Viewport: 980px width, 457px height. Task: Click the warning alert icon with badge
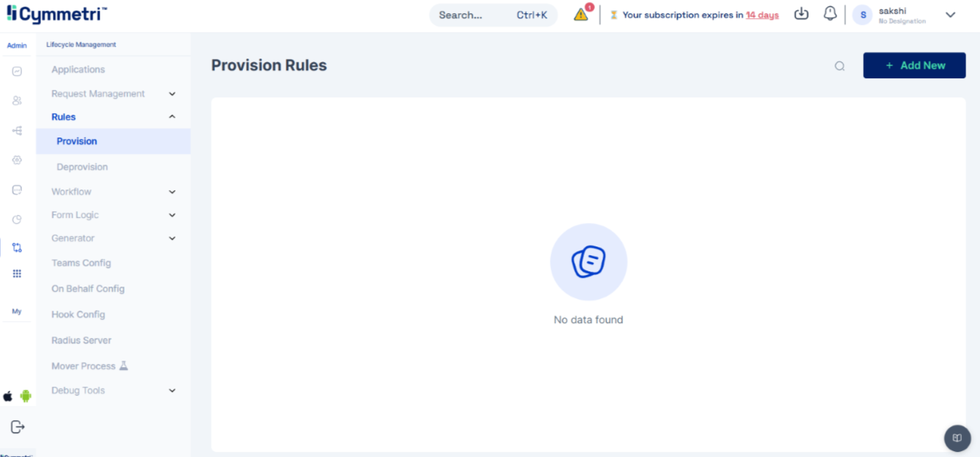581,15
